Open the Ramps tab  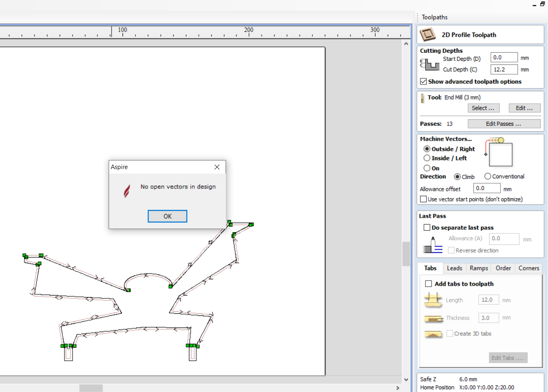coord(479,268)
